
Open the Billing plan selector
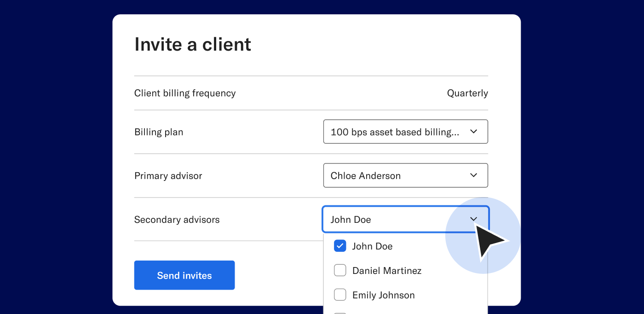[x=405, y=131]
